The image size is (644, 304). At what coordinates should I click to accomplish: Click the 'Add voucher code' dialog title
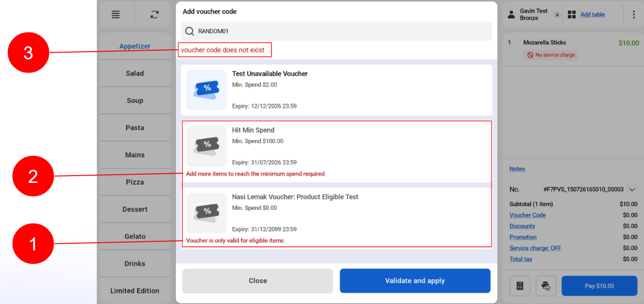210,12
